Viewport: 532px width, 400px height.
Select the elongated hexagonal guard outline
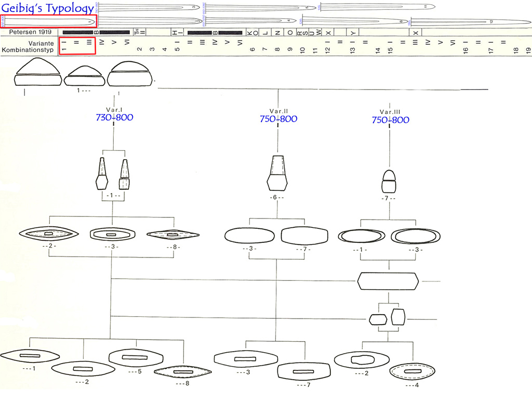[388, 281]
